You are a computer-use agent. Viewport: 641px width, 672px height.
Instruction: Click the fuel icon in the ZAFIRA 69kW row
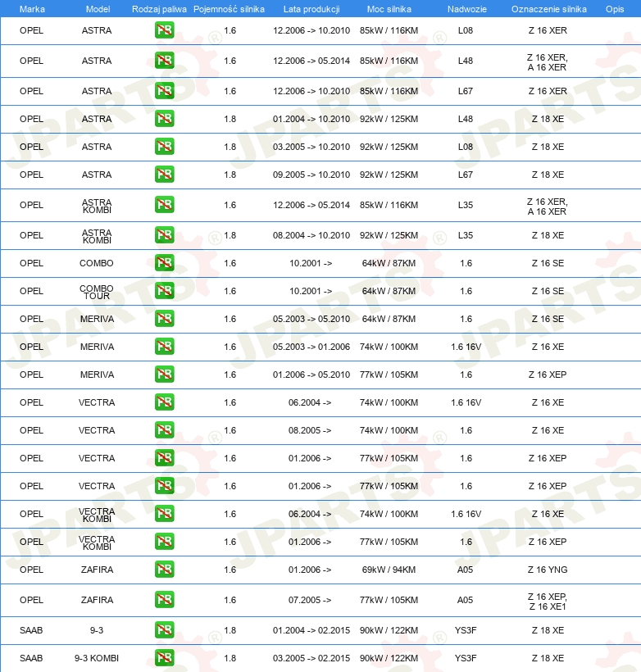164,570
